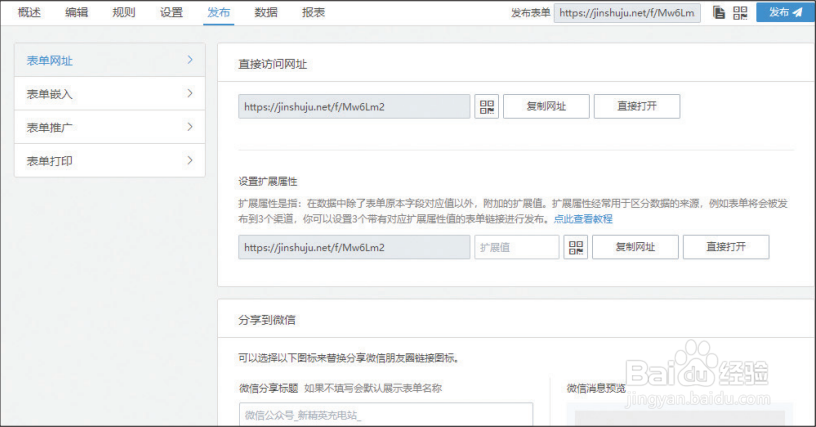
Task: Expand chevron beside 表单嵌入
Action: pos(190,93)
